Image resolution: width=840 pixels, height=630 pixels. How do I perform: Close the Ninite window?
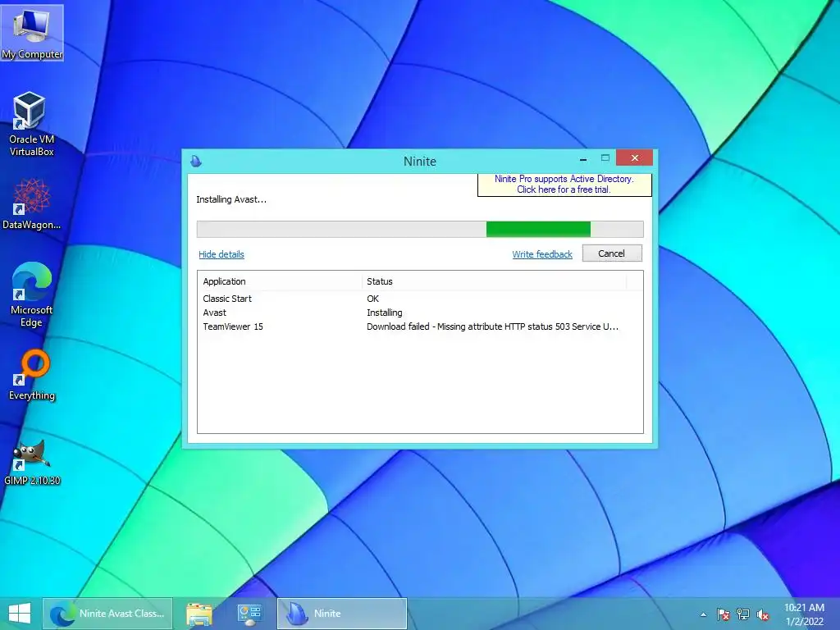tap(635, 158)
